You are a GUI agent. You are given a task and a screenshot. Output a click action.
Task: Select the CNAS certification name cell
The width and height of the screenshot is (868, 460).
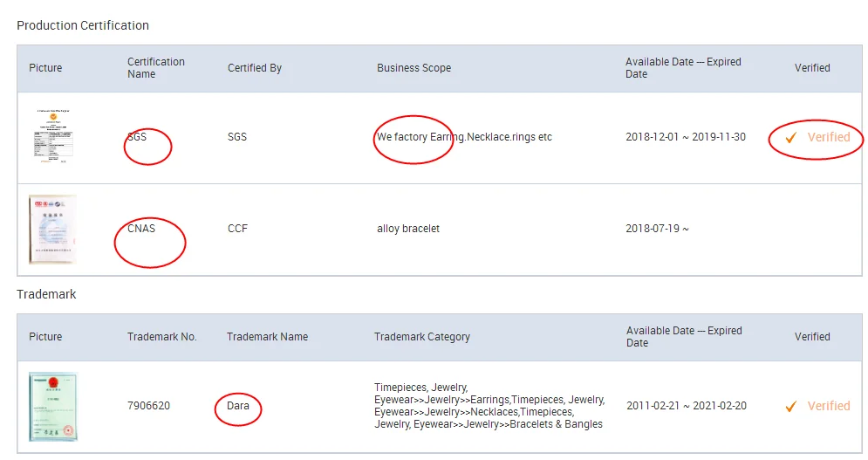(141, 229)
